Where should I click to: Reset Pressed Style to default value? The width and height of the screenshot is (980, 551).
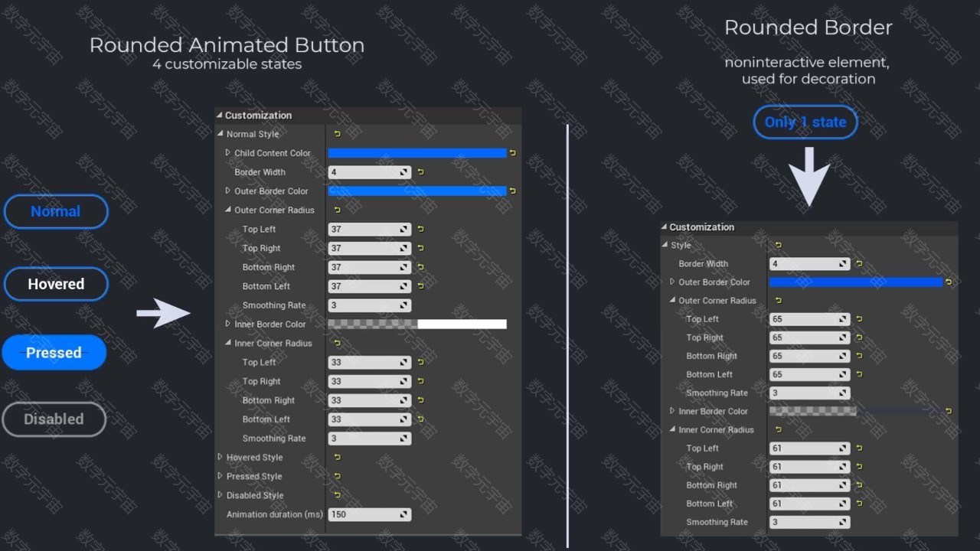tap(337, 476)
